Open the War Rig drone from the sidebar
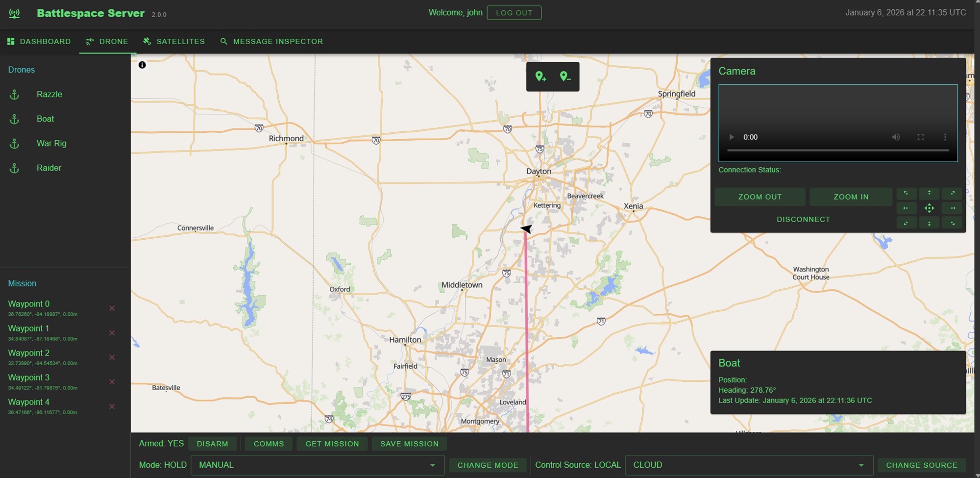This screenshot has height=478, width=980. (x=51, y=143)
